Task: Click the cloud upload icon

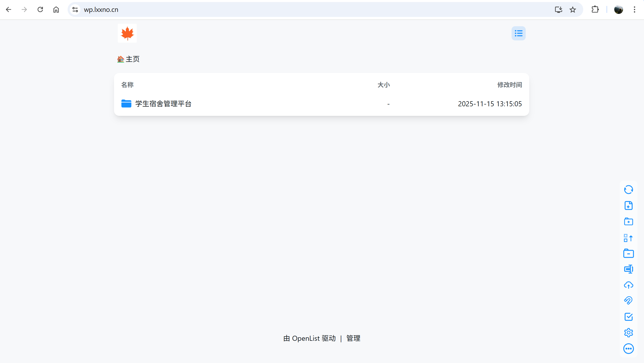Action: click(628, 285)
